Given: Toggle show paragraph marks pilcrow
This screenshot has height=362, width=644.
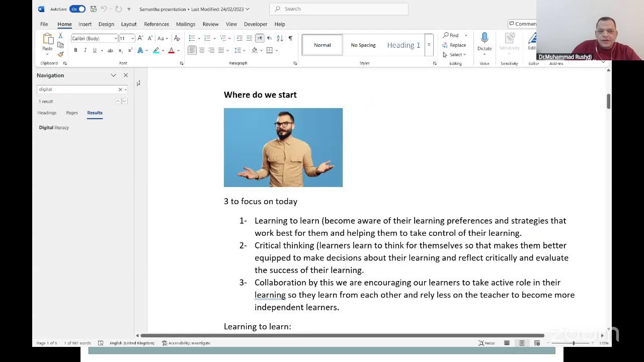Looking at the screenshot, I should [290, 38].
